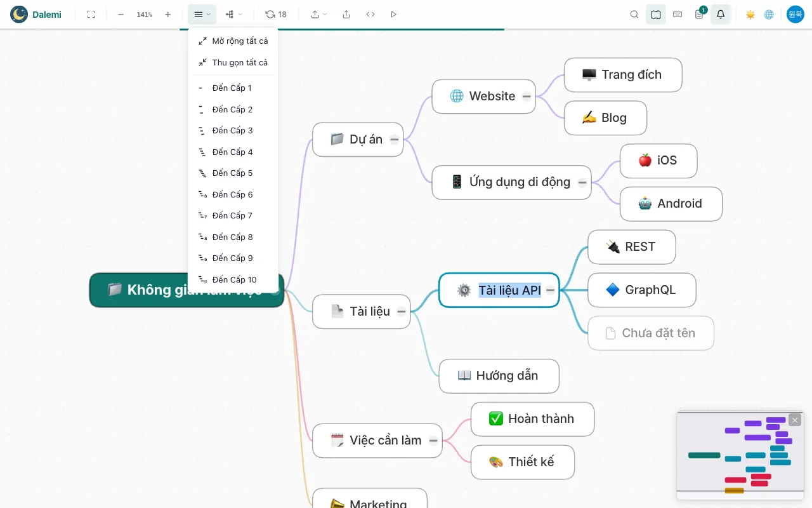Screen dimensions: 812x508
Task: Click the sync history icon showing 18
Action: tap(276, 14)
